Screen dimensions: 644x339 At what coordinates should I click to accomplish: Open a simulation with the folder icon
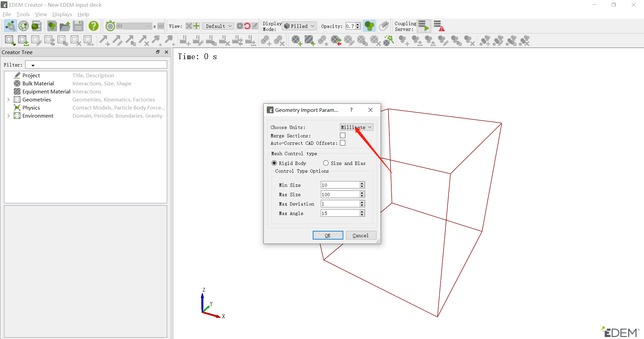click(65, 26)
